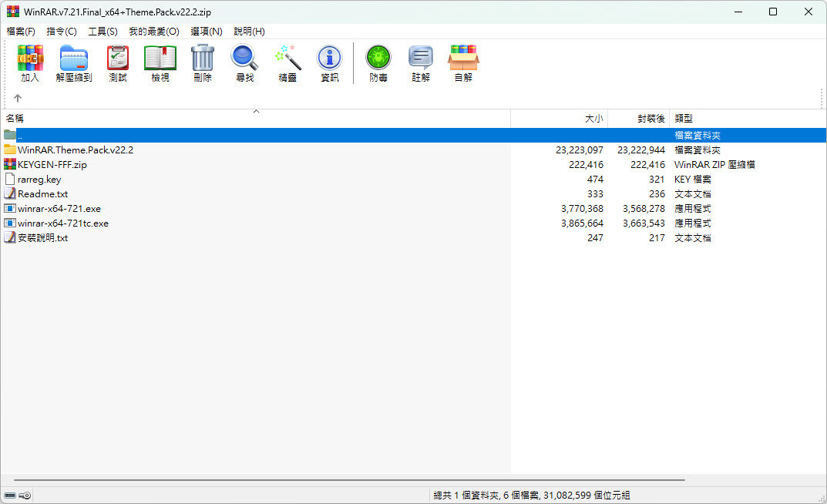The height and width of the screenshot is (504, 827).
Task: Sort by 大小 column header
Action: [x=560, y=119]
